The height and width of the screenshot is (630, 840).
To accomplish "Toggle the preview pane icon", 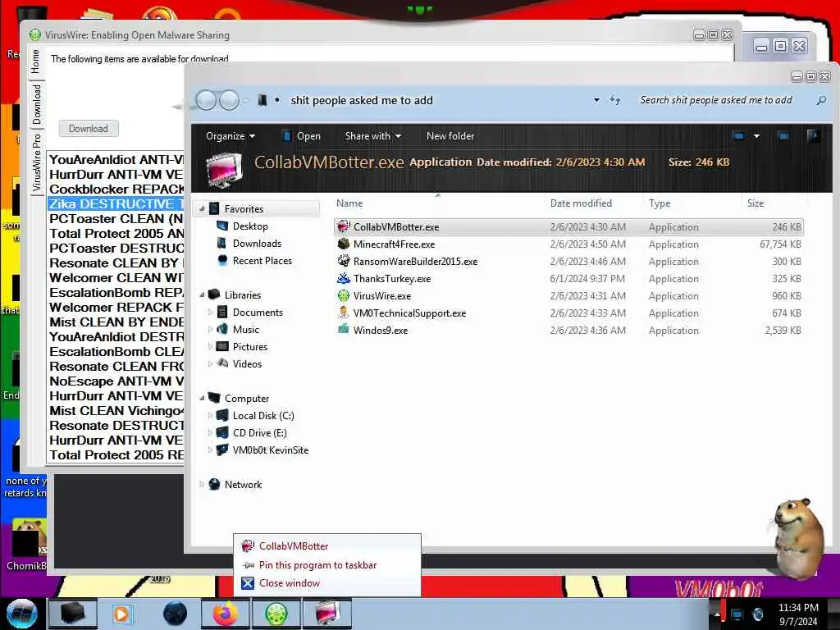I will pyautogui.click(x=783, y=136).
